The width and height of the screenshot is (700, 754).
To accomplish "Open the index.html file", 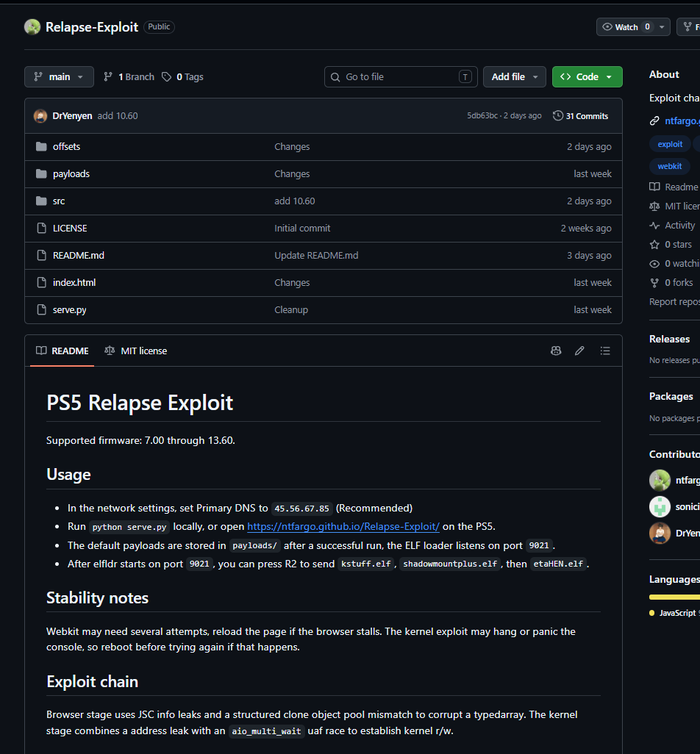I will coord(74,283).
